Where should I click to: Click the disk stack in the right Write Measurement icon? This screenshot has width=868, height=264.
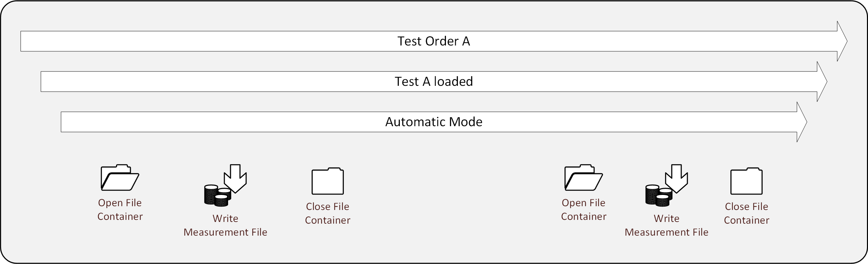coord(658,196)
